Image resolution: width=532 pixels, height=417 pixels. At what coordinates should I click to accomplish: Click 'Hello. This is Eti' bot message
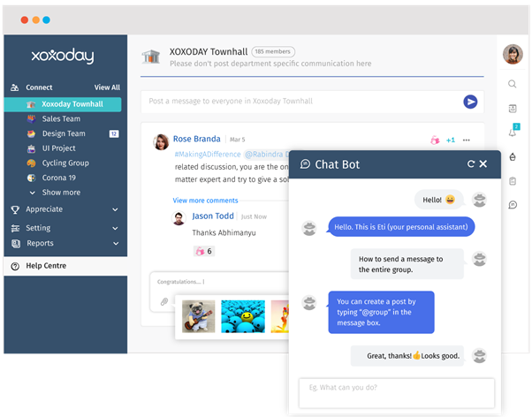point(401,227)
